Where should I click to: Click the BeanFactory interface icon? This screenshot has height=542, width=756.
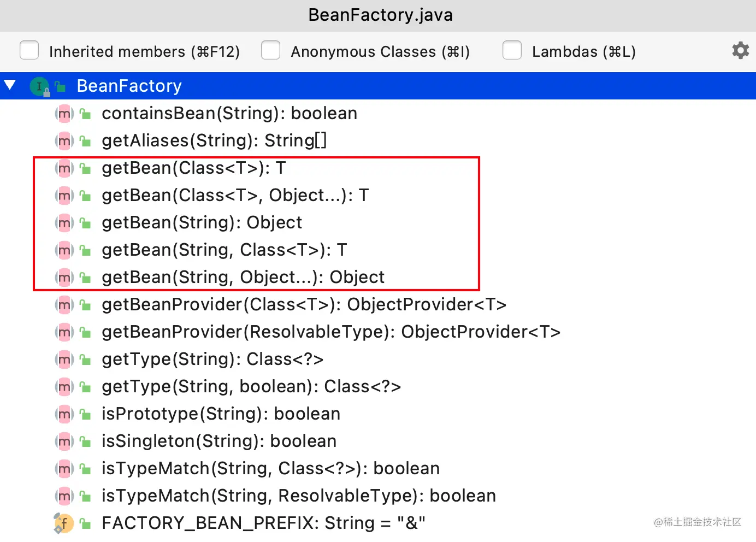39,86
